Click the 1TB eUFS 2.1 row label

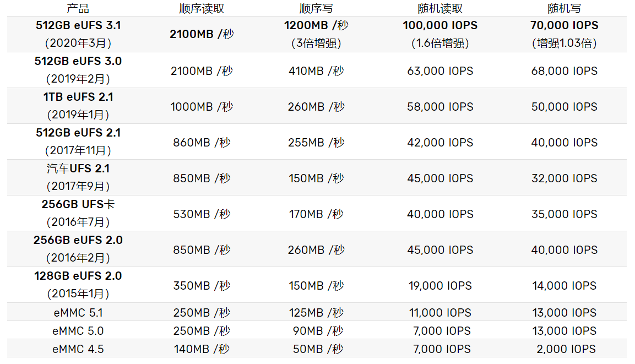click(78, 106)
